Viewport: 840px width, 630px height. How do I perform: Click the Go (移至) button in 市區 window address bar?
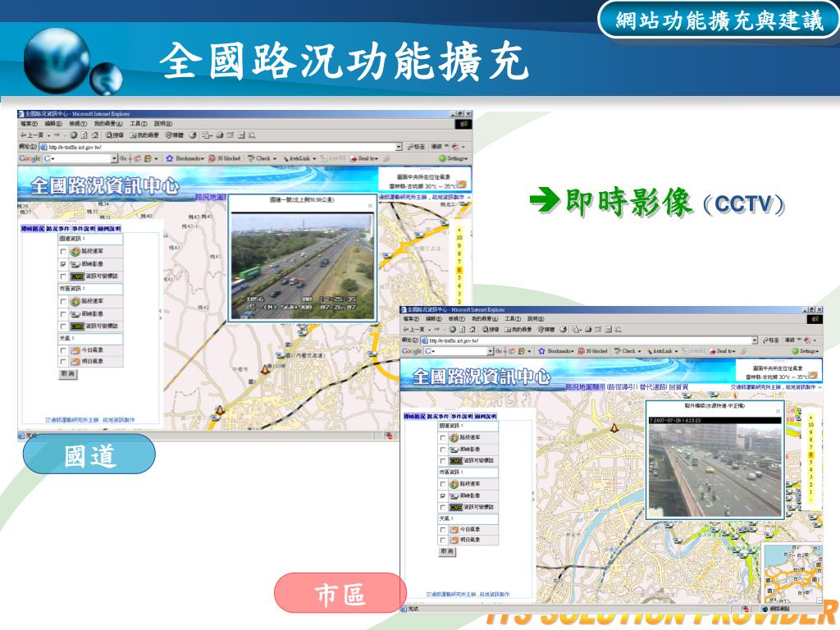[773, 340]
